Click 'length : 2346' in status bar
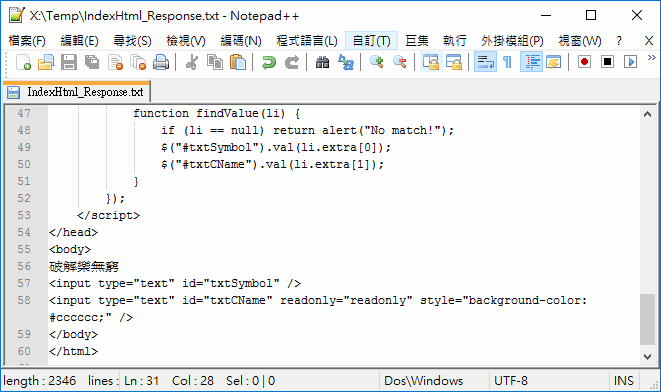The image size is (661, 392). (40, 381)
